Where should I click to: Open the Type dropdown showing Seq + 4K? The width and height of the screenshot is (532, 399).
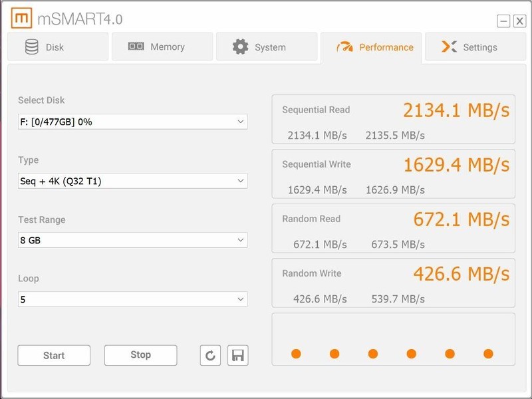[x=132, y=181]
